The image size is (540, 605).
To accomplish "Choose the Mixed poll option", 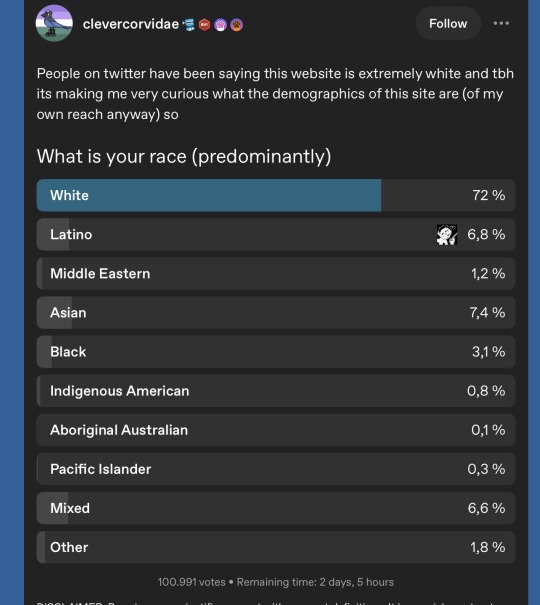I will click(276, 508).
